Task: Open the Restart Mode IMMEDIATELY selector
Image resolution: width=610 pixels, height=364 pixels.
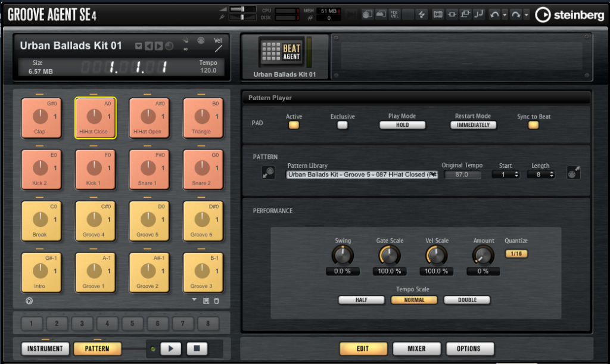Action: click(473, 125)
